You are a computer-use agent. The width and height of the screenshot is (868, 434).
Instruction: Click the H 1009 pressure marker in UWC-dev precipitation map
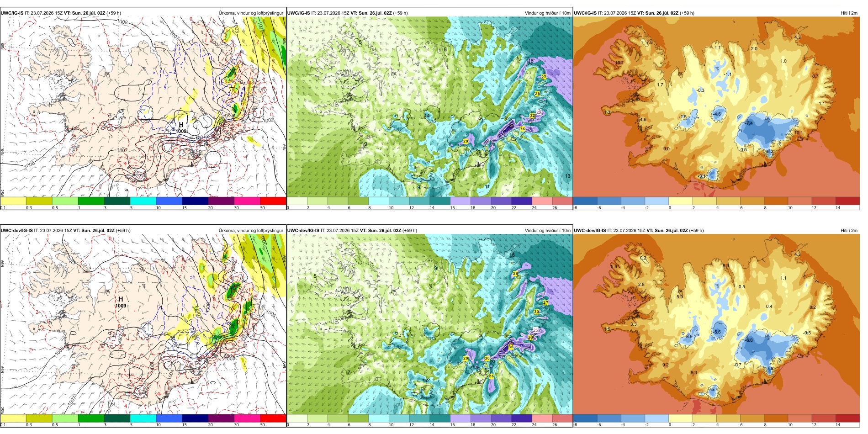(x=121, y=302)
